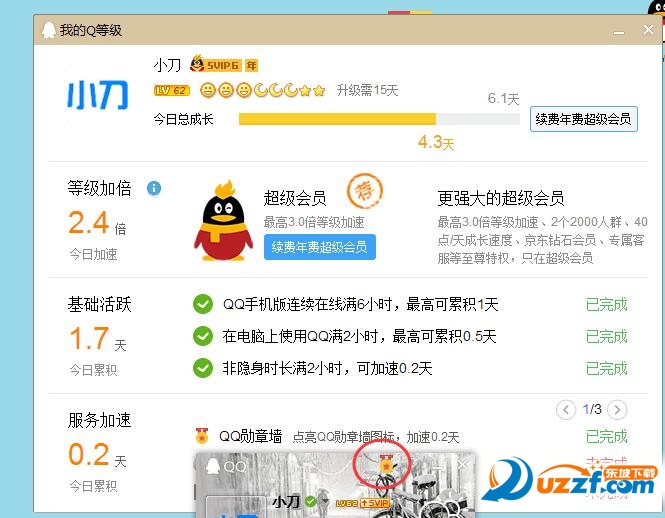The height and width of the screenshot is (518, 665).
Task: Click the blue 续费年费超级会员 button
Action: point(319,246)
